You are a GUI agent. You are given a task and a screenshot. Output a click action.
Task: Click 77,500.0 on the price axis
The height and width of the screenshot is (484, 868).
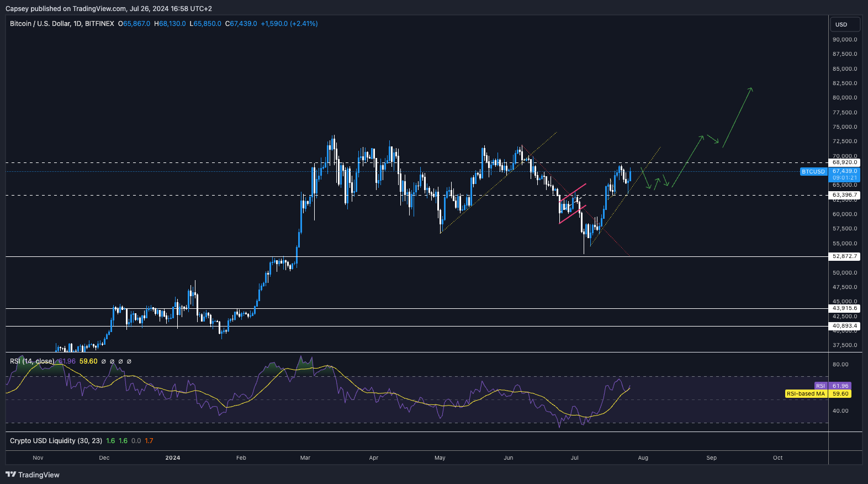tap(845, 113)
